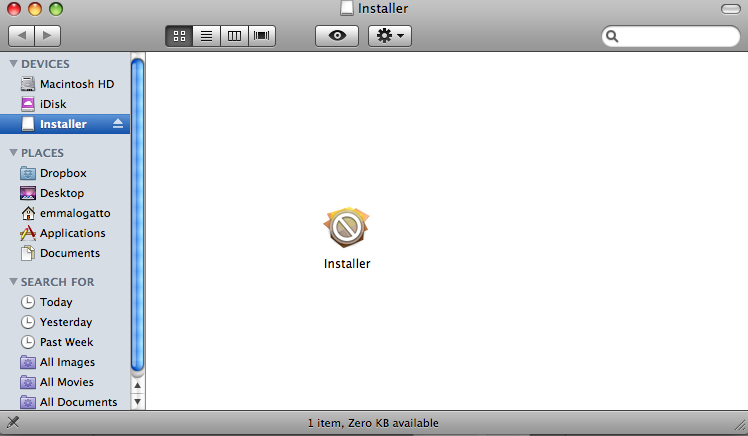
Task: Select the All Documents search label
Action: [x=78, y=402]
